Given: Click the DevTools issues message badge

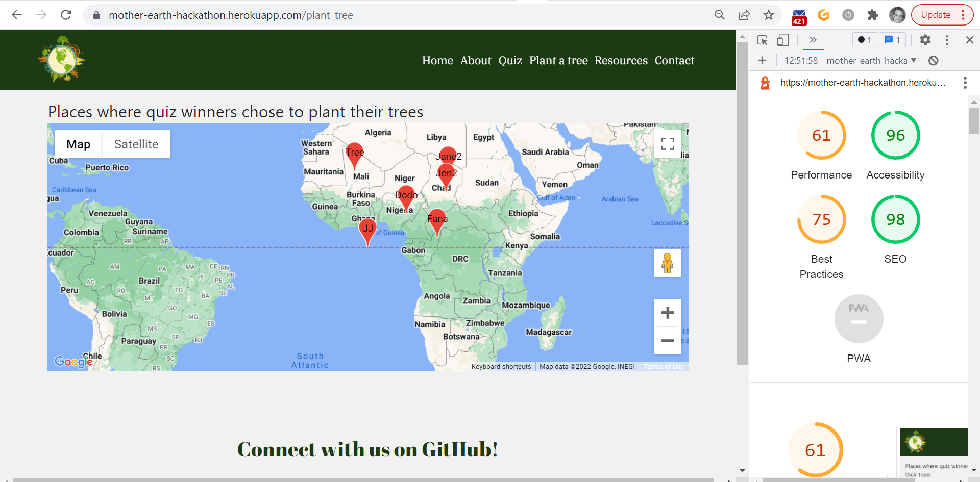Looking at the screenshot, I should (892, 40).
